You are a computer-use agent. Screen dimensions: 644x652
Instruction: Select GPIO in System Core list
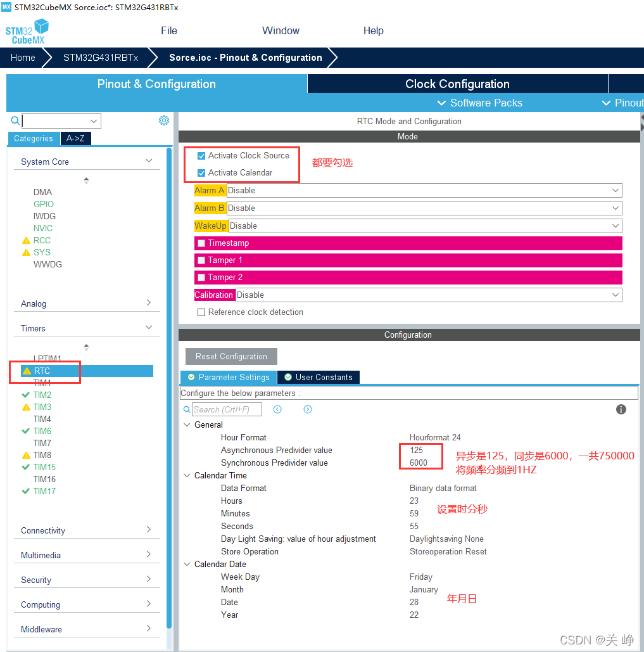(44, 204)
